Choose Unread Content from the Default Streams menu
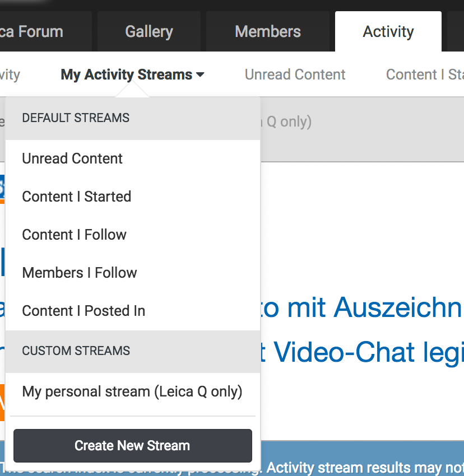 coord(72,158)
